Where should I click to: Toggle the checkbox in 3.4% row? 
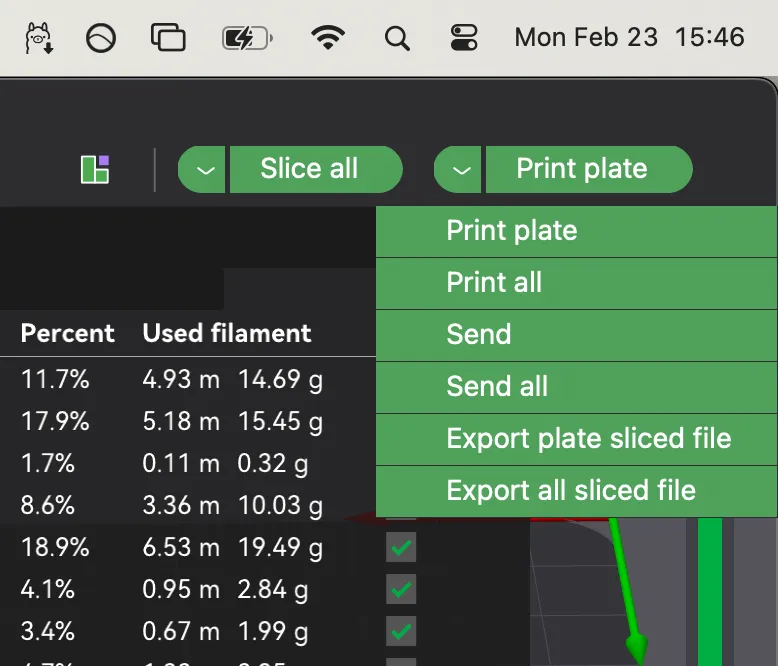[x=401, y=631]
